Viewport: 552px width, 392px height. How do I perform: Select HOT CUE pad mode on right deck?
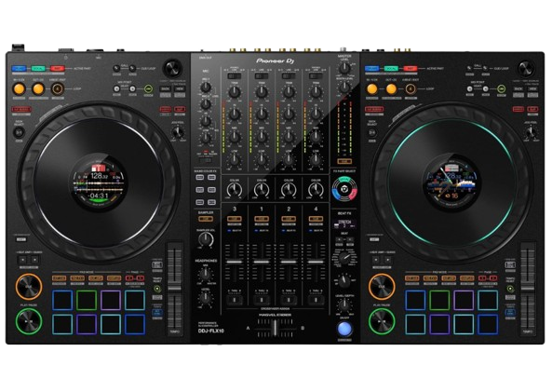pos(411,278)
